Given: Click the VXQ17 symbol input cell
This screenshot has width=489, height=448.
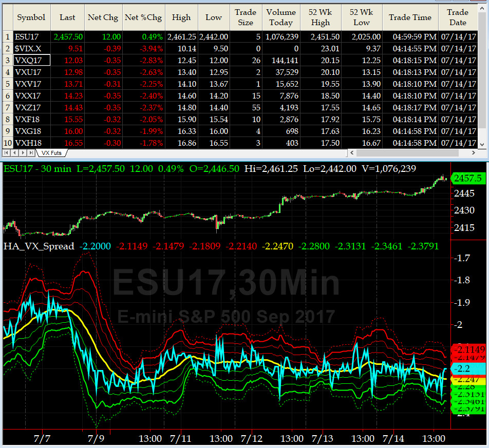Looking at the screenshot, I should tap(32, 61).
